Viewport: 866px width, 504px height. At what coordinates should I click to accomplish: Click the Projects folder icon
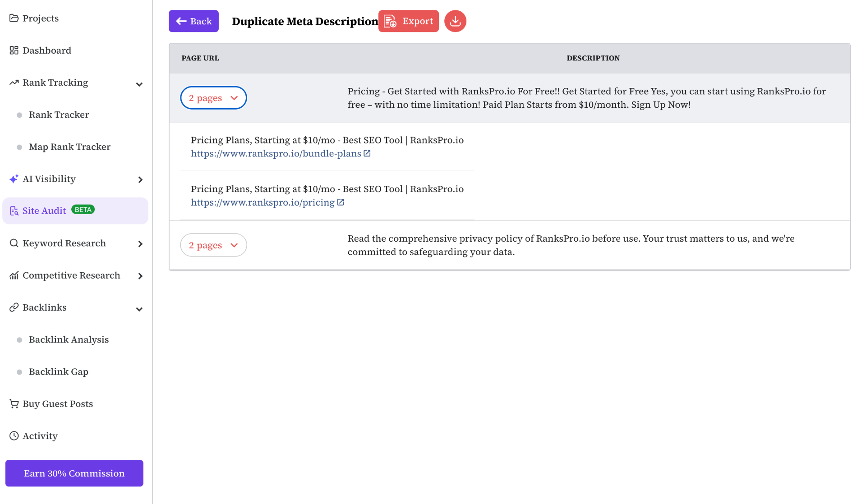click(x=14, y=18)
